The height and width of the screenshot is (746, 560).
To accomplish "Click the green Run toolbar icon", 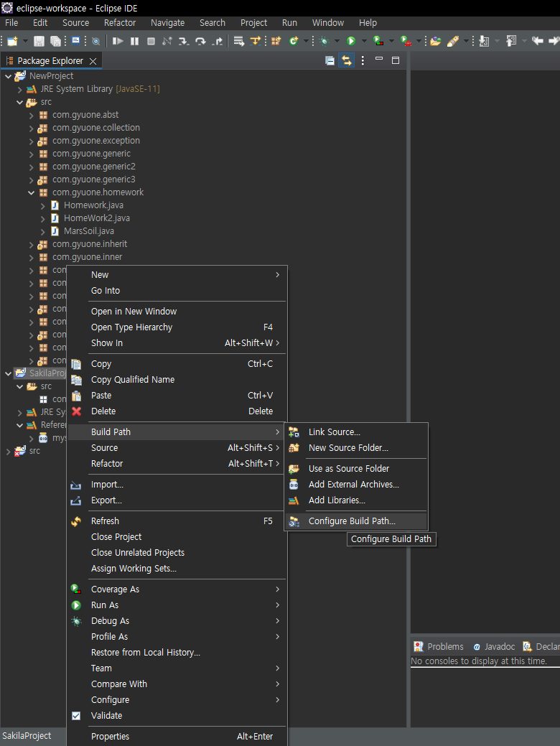I will [351, 42].
